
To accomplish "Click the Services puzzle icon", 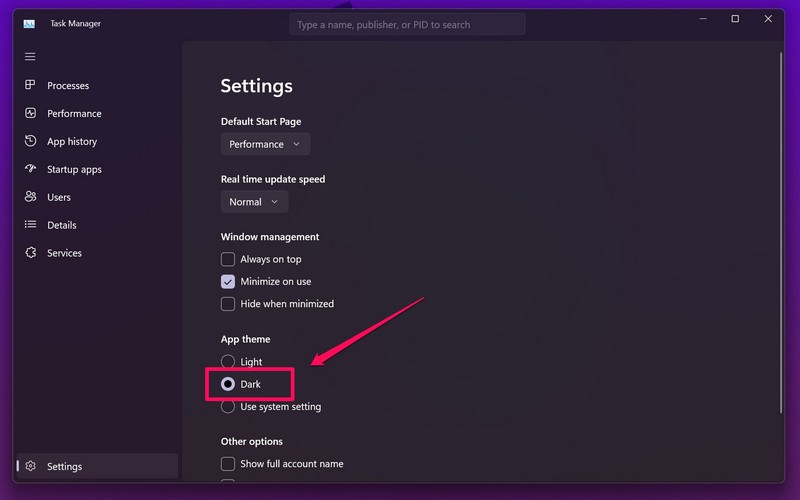I will (x=30, y=253).
